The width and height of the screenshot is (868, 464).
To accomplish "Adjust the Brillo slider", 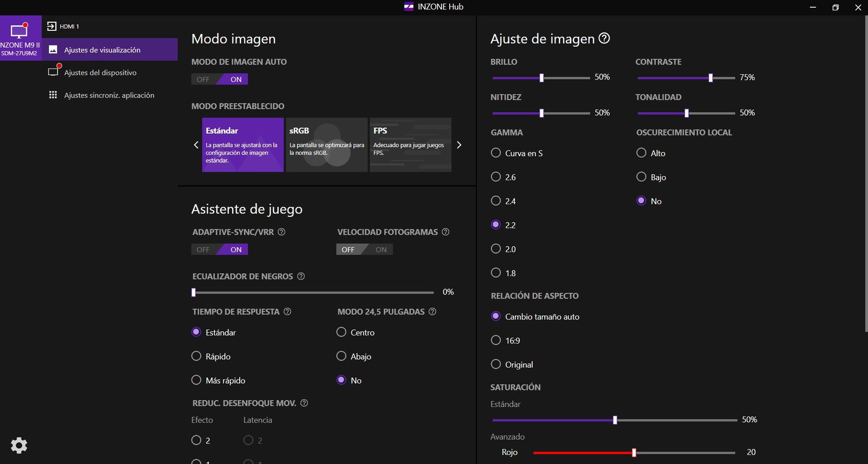I will click(x=541, y=78).
